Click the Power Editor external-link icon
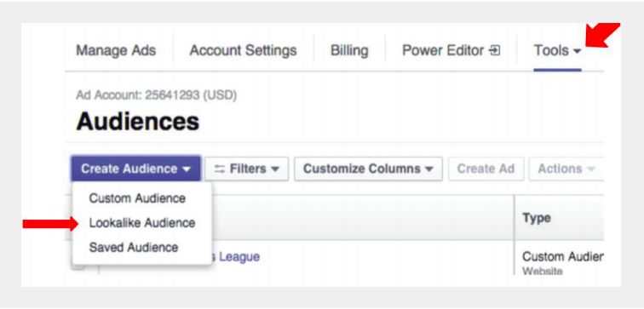Viewport: 644px width, 309px height. (x=495, y=51)
